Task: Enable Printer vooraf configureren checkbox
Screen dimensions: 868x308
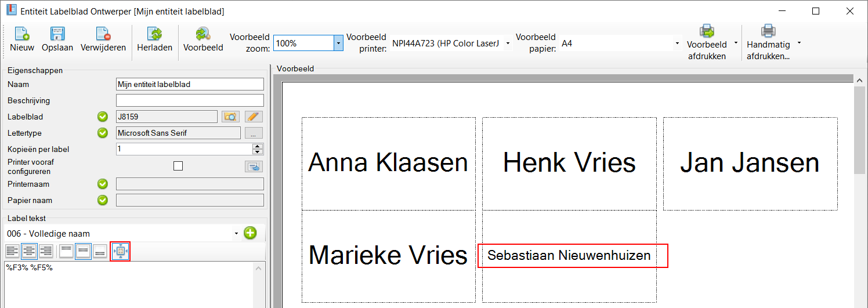Action: (178, 166)
